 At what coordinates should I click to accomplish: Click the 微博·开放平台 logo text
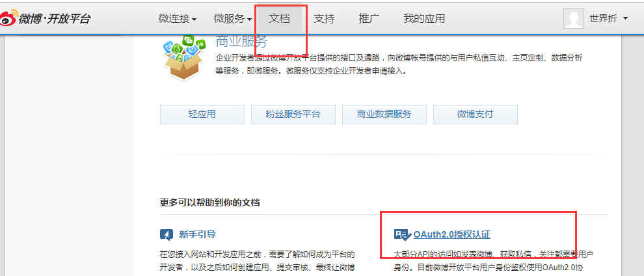(54, 18)
